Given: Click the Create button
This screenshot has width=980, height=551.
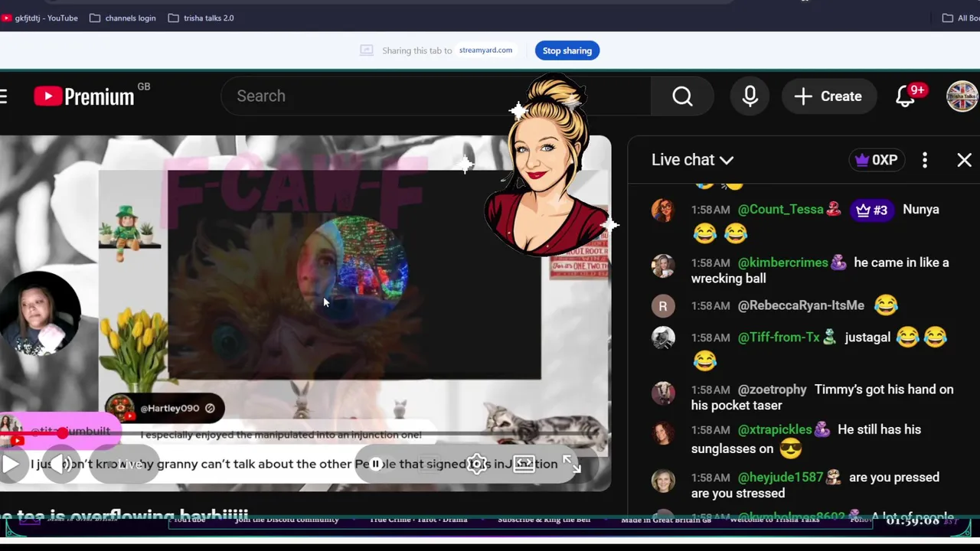Looking at the screenshot, I should pos(829,96).
